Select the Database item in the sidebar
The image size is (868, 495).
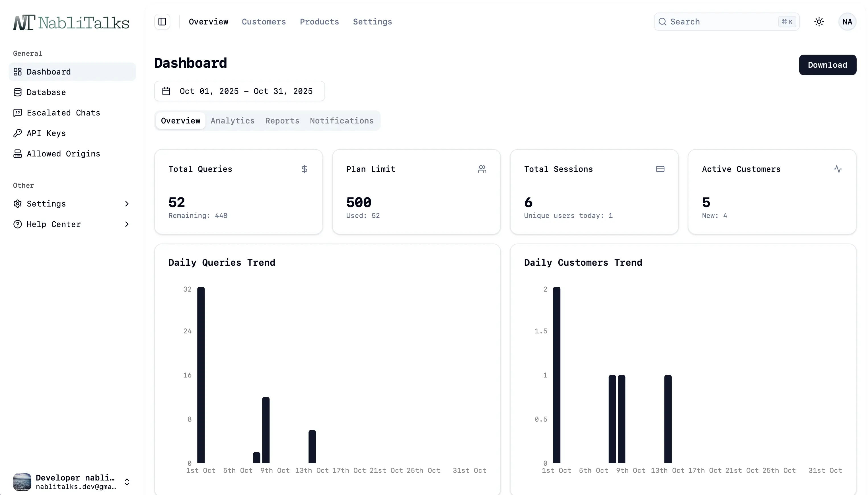[46, 92]
